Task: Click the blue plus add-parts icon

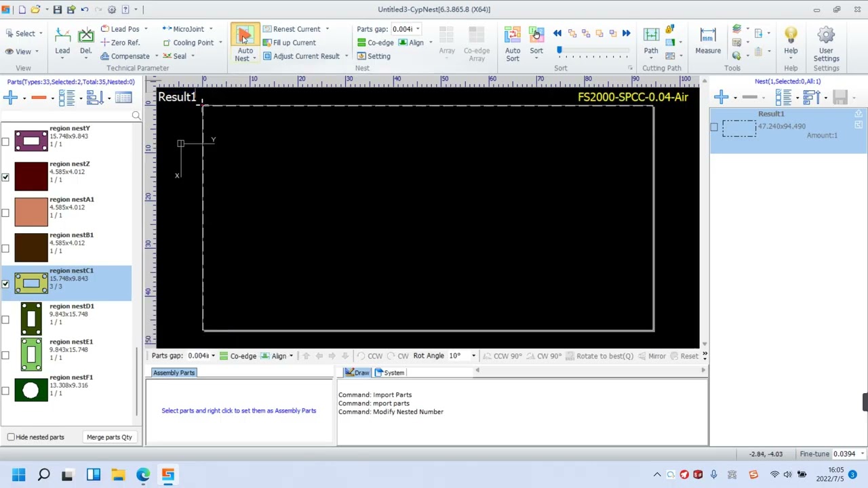Action: pyautogui.click(x=10, y=98)
